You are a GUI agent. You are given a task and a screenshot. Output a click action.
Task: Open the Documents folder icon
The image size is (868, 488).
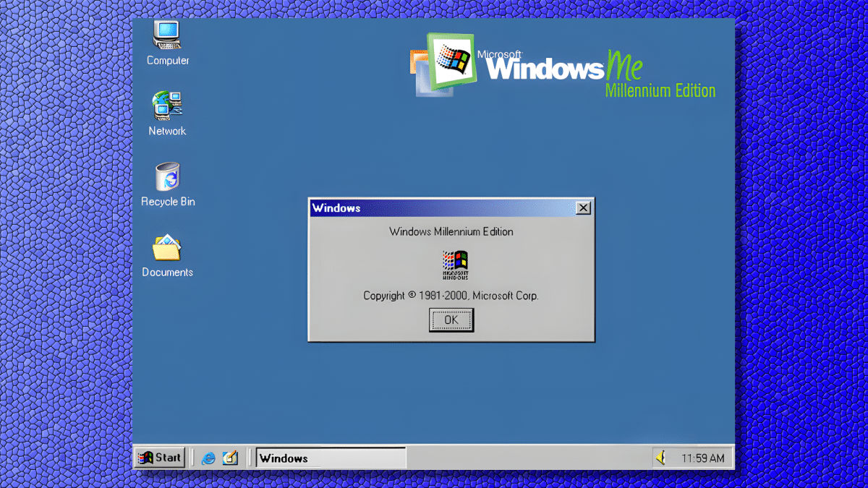[166, 249]
